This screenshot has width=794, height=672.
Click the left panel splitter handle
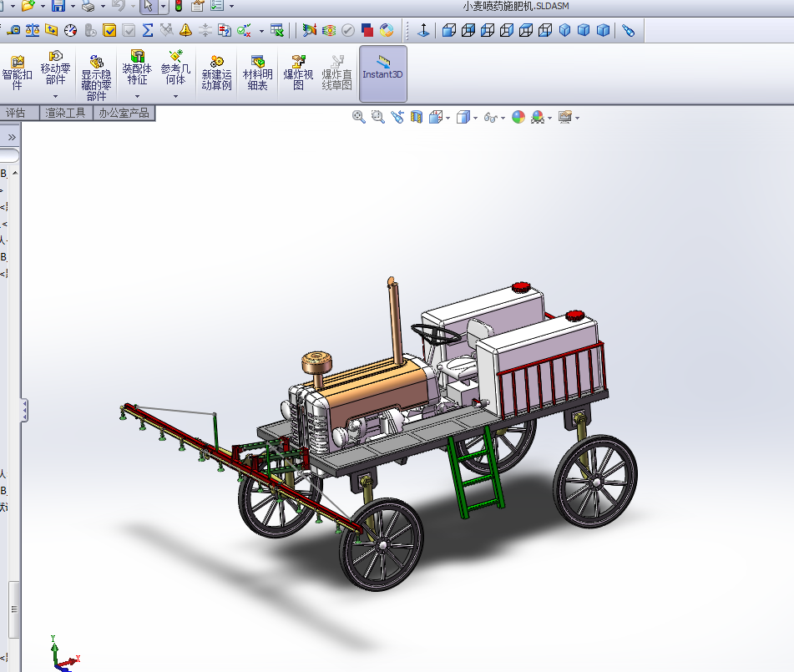point(24,410)
